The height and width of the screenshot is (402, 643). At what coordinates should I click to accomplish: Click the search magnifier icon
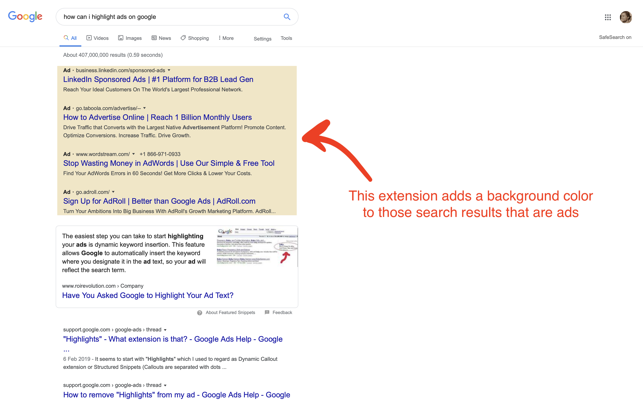tap(287, 17)
